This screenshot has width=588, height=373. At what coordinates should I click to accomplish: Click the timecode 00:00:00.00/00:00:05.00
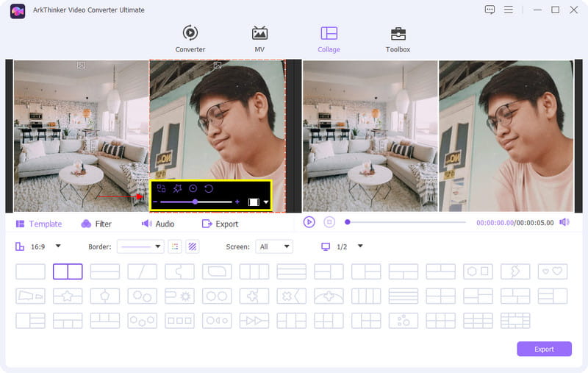pos(515,222)
